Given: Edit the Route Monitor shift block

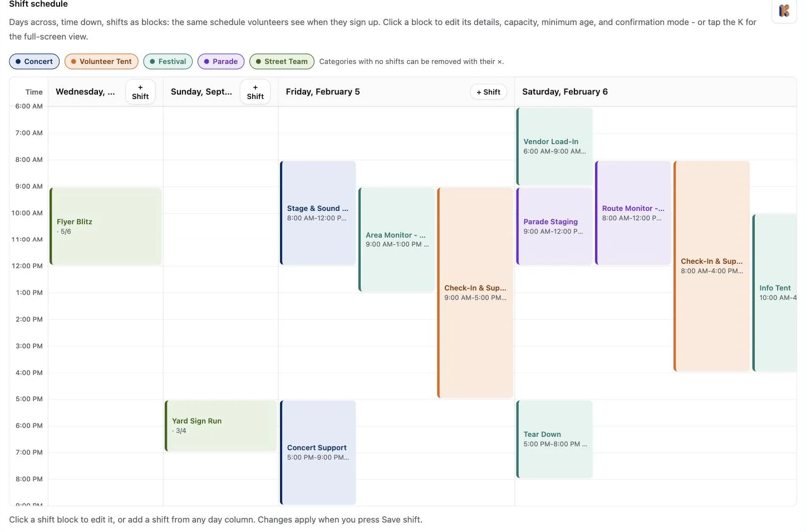Looking at the screenshot, I should pos(633,213).
